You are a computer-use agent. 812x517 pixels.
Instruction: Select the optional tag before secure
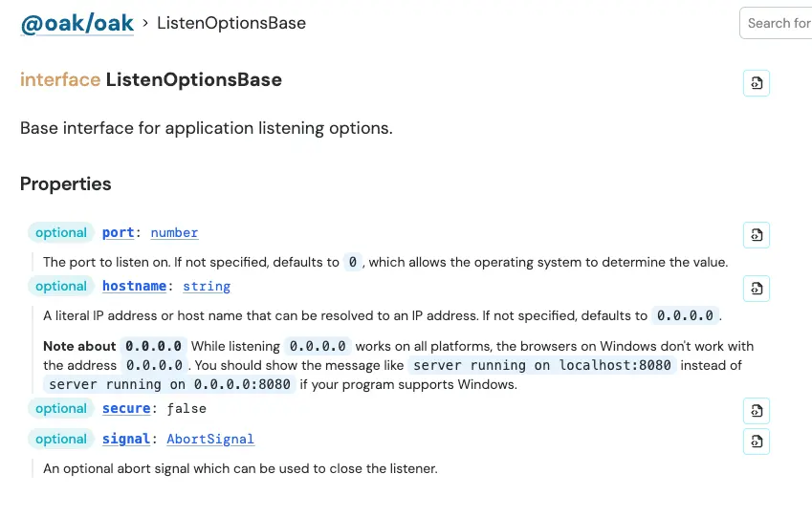tap(61, 408)
